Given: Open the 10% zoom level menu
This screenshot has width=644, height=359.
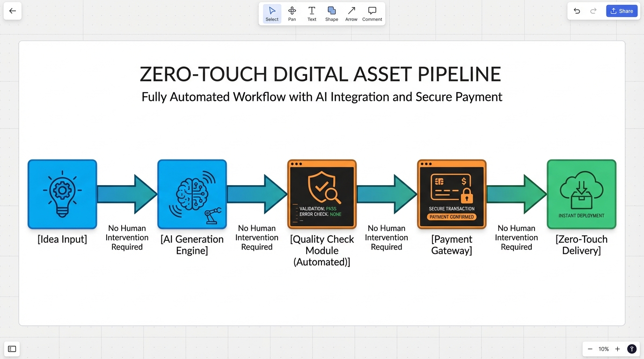Looking at the screenshot, I should [x=604, y=349].
